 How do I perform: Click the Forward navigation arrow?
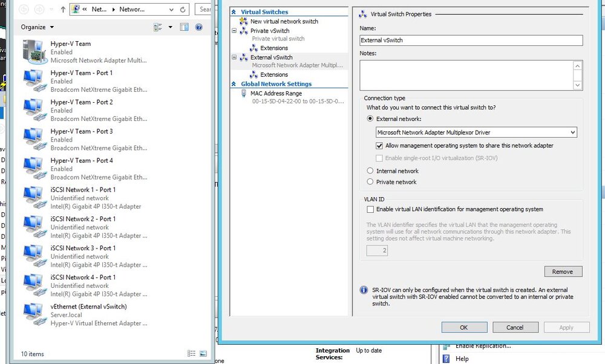pyautogui.click(x=39, y=10)
